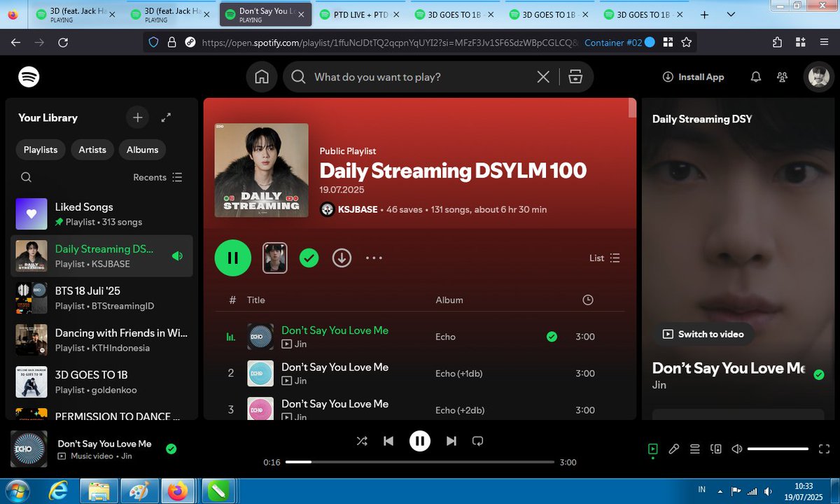This screenshot has height=504, width=840.
Task: Open Liked Songs in the library
Action: coord(101,213)
